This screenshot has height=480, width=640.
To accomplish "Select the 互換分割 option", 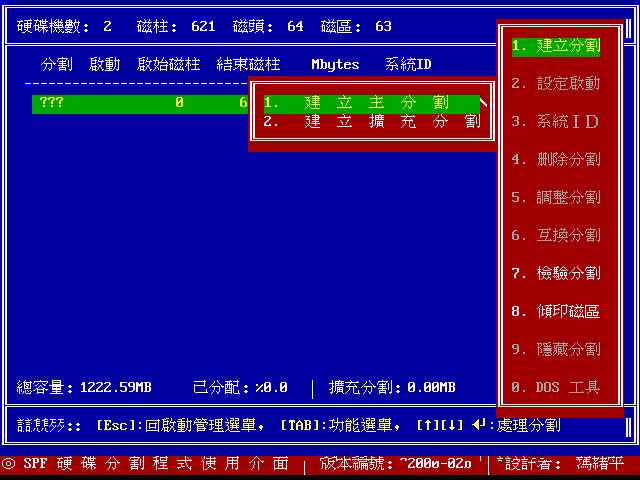I will tap(556, 236).
